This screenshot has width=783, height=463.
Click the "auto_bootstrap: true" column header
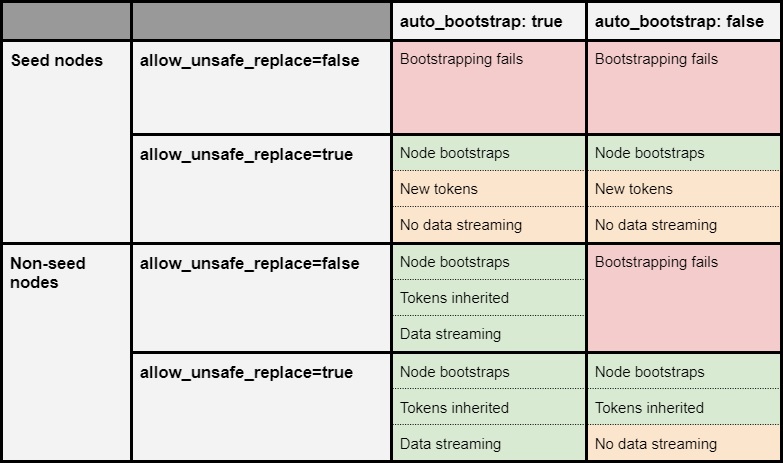481,21
